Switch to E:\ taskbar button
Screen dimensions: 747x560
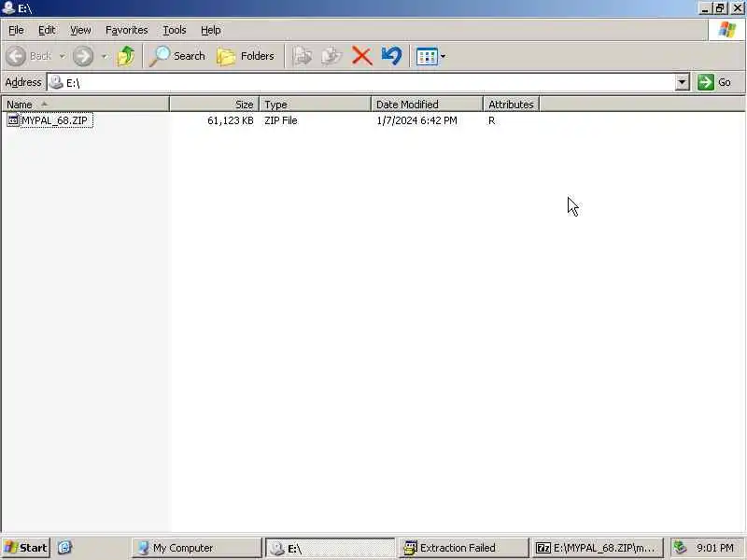(x=330, y=548)
